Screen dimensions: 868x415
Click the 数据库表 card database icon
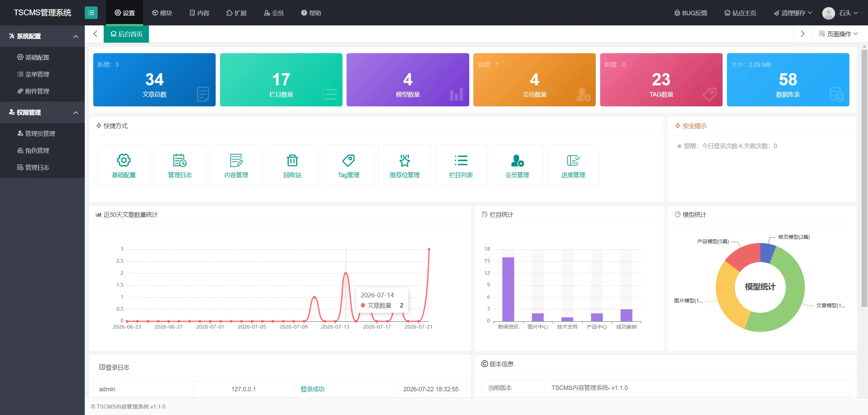pyautogui.click(x=836, y=94)
